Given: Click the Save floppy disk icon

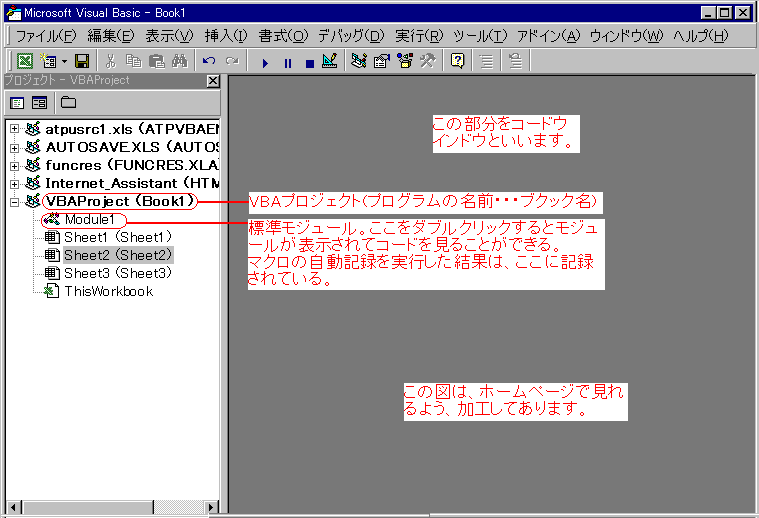Looking at the screenshot, I should click(82, 61).
